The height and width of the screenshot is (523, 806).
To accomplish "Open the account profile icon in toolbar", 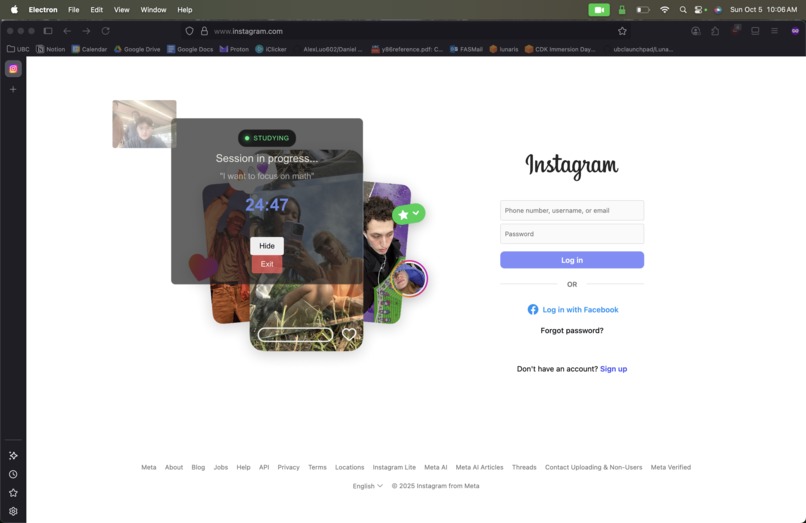I will [x=695, y=31].
